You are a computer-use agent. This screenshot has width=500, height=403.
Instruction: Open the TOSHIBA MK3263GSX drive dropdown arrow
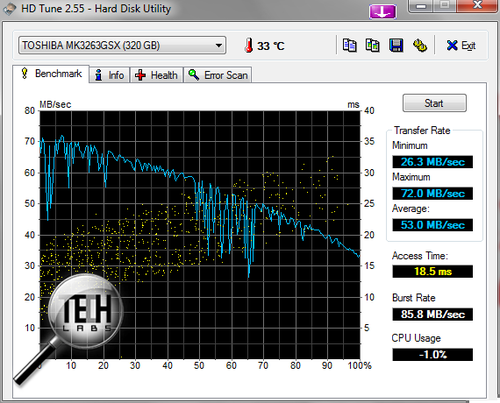[x=219, y=45]
